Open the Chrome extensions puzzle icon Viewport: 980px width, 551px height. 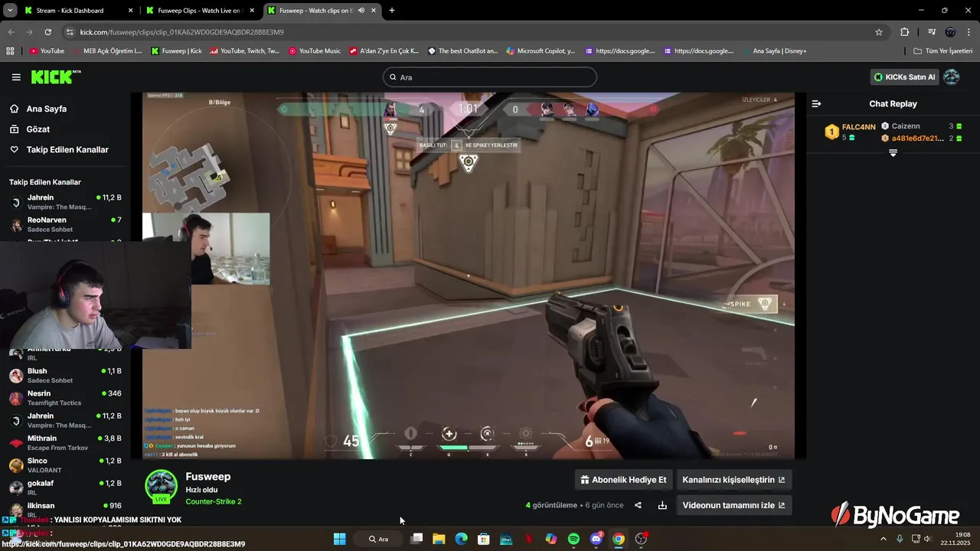click(x=905, y=32)
